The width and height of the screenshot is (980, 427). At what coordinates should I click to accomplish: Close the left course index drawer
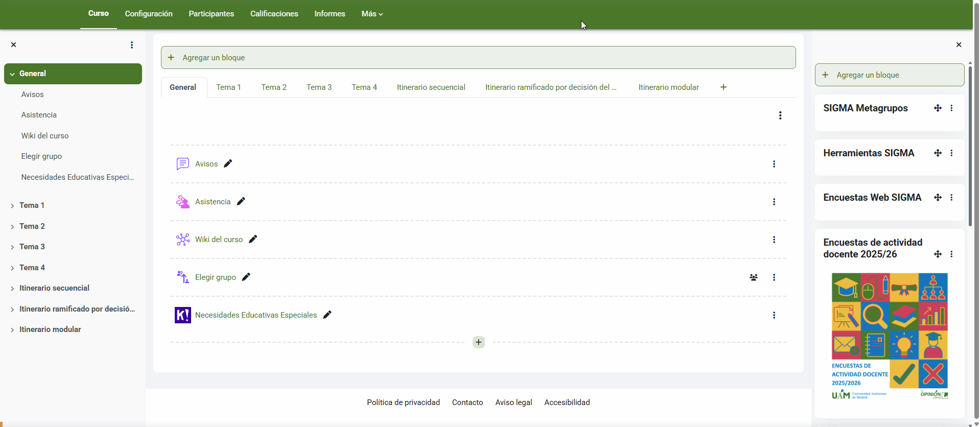pyautogui.click(x=14, y=45)
